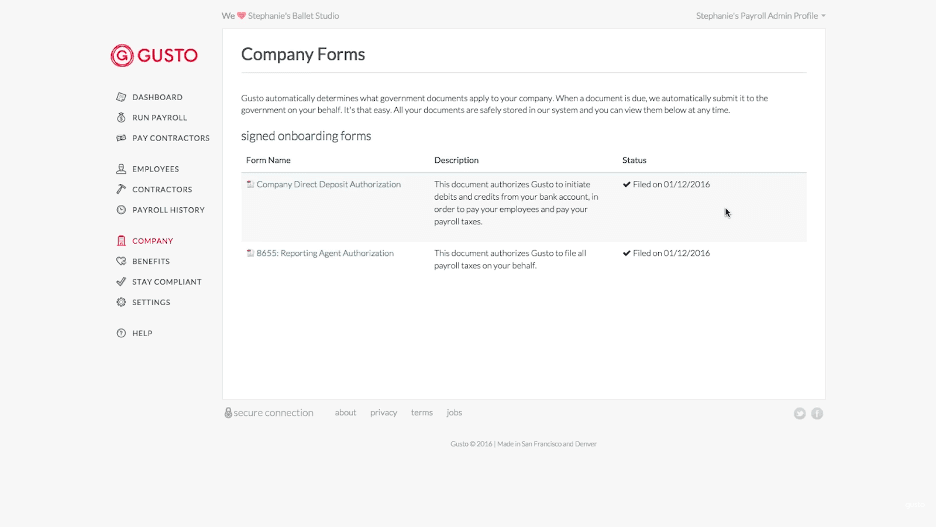This screenshot has width=936, height=528.
Task: Click the Settings gear icon
Action: pos(121,302)
